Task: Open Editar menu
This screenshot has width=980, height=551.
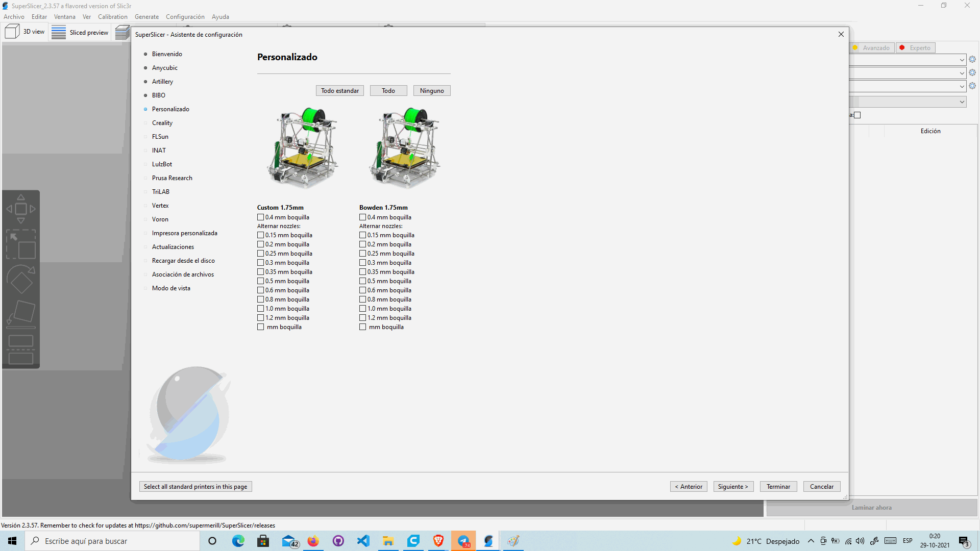Action: tap(39, 17)
